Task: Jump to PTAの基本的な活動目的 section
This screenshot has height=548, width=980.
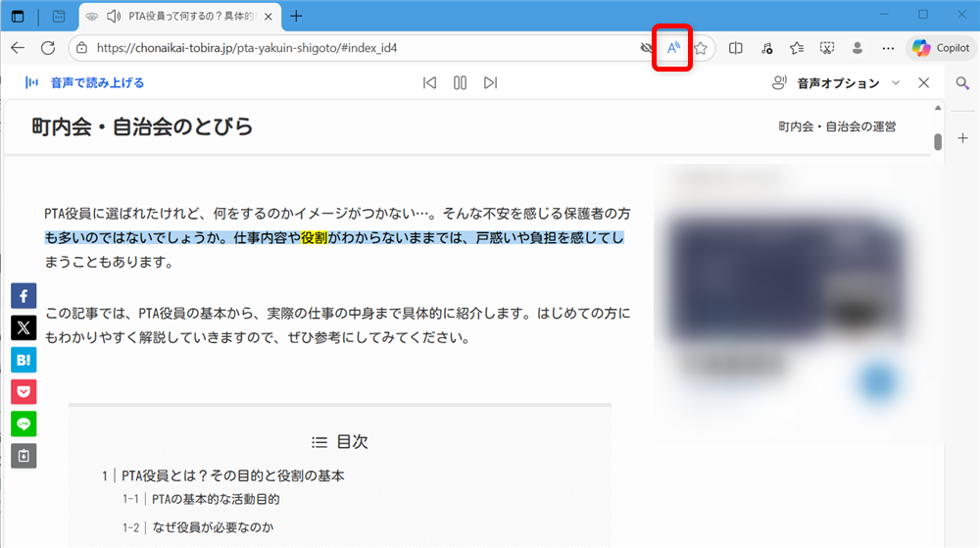Action: [x=216, y=499]
